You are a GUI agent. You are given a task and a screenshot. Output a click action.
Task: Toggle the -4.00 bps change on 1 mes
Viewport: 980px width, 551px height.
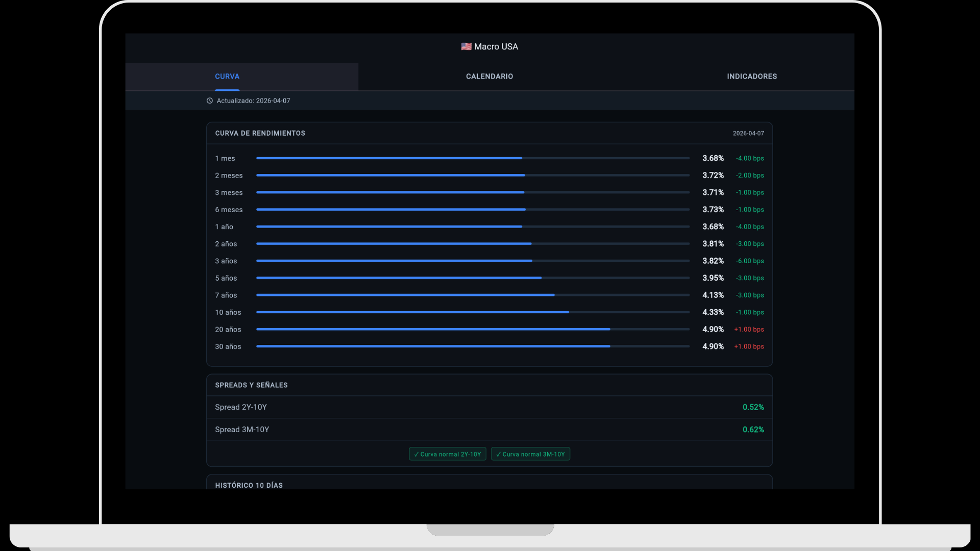(749, 158)
